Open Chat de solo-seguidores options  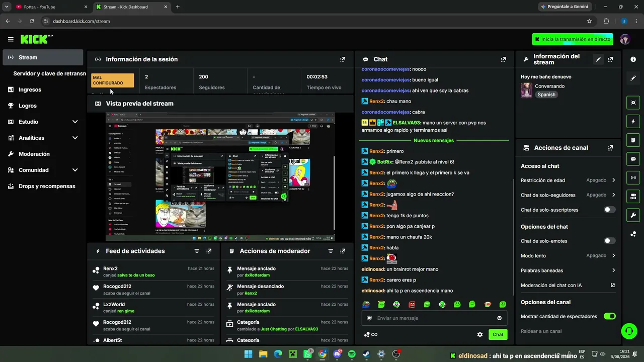pos(568,195)
